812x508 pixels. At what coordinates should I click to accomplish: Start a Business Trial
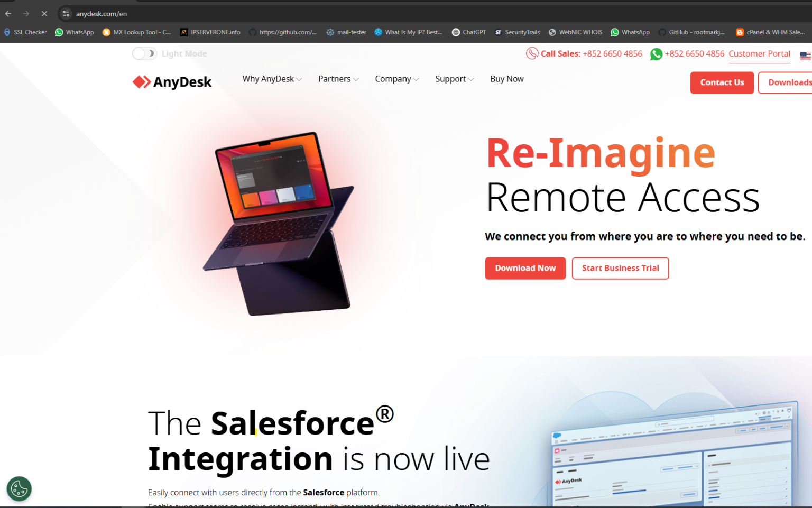pos(620,268)
